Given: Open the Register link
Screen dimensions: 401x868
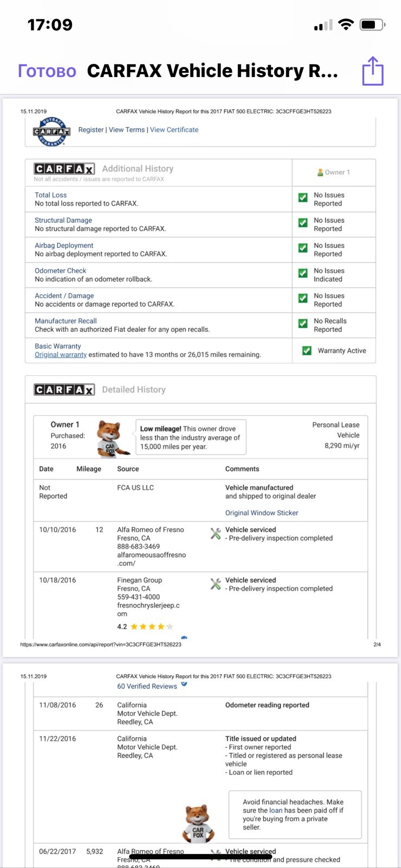Looking at the screenshot, I should pyautogui.click(x=91, y=130).
